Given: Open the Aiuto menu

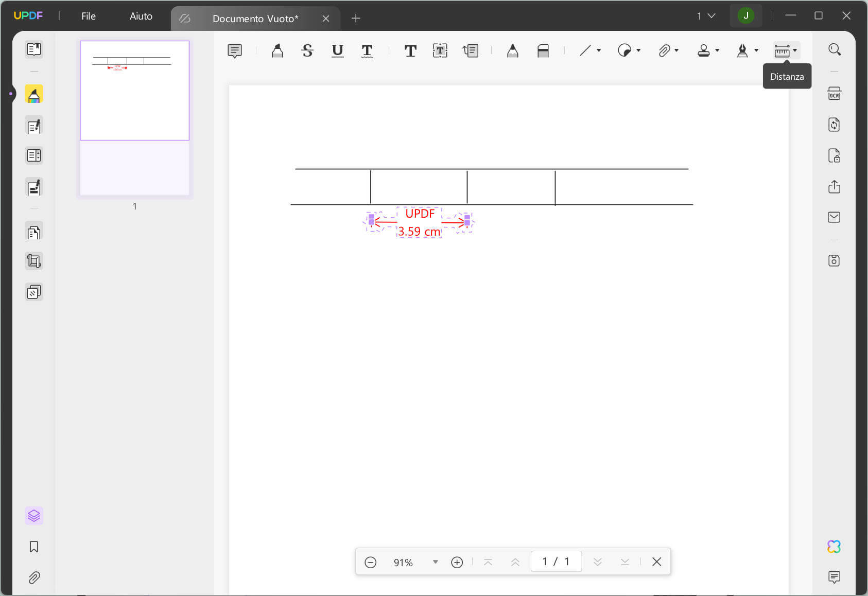Looking at the screenshot, I should coord(141,16).
